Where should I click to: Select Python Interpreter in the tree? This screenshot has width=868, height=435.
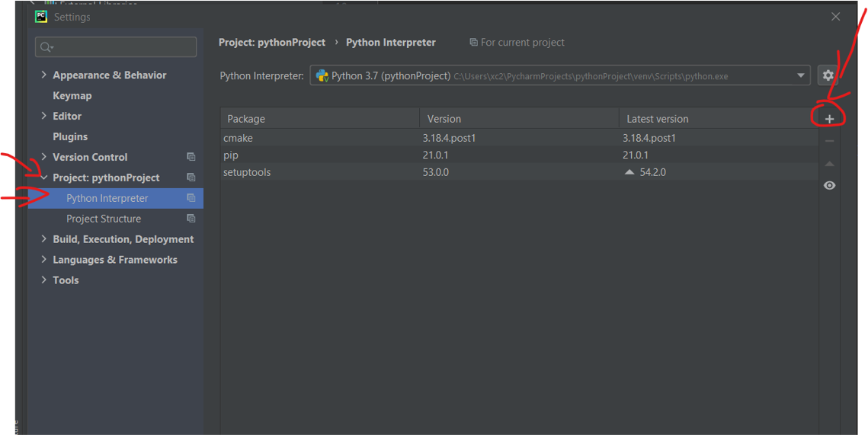116,198
